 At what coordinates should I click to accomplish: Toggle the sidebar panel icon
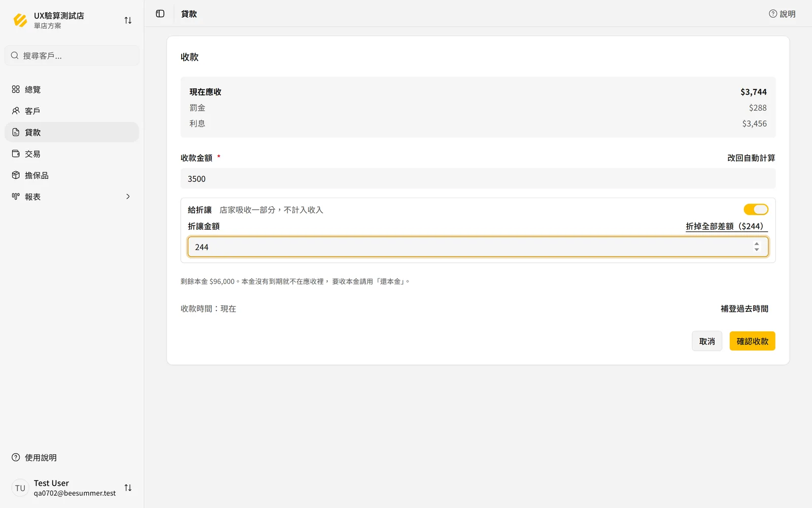pyautogui.click(x=160, y=14)
